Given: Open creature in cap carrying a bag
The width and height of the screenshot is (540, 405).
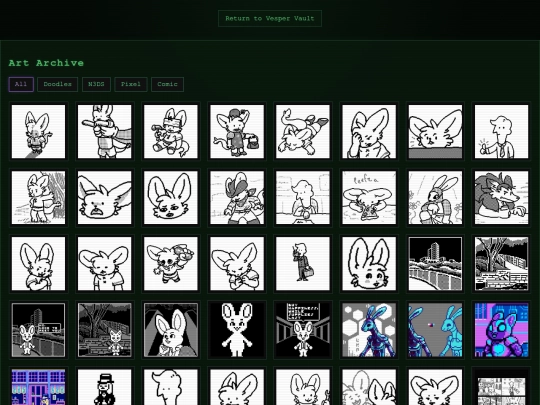Looking at the screenshot, I should pos(237,132).
